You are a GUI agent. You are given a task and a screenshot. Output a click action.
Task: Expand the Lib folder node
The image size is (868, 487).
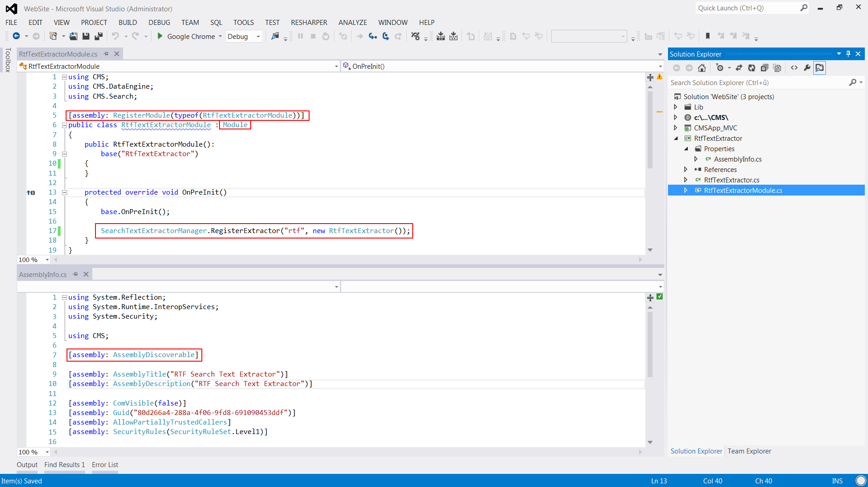(x=676, y=107)
